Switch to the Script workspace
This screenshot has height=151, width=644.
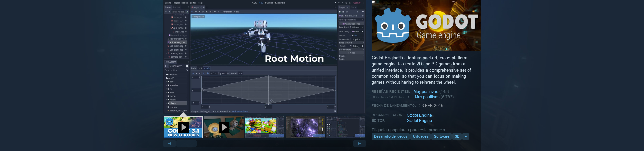tap(269, 3)
